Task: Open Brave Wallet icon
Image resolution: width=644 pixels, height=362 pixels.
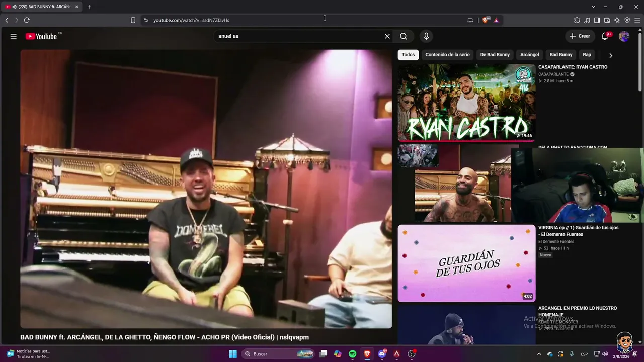Action: [x=607, y=20]
